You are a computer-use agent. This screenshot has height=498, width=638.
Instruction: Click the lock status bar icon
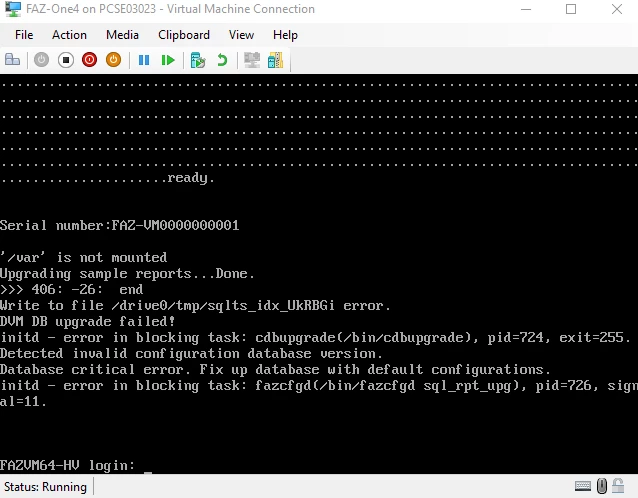[x=618, y=486]
